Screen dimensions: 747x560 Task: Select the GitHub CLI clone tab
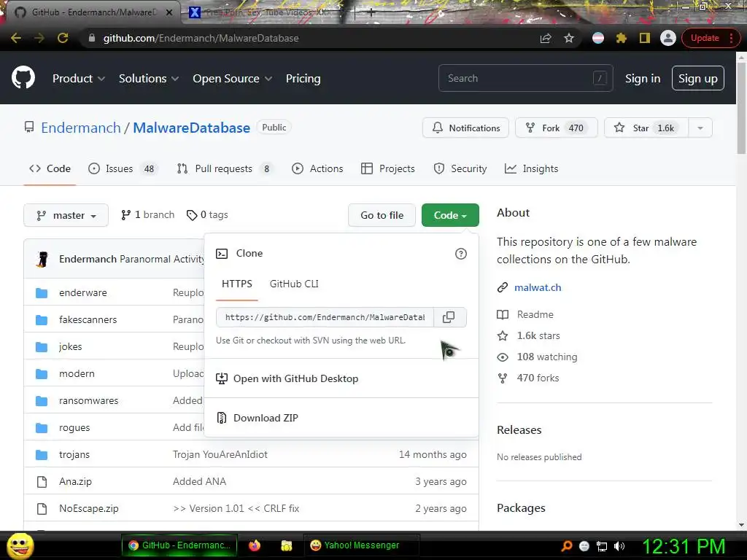294,284
